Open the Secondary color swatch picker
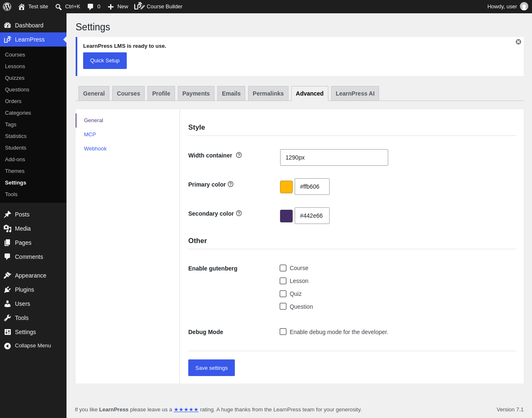 pyautogui.click(x=286, y=216)
